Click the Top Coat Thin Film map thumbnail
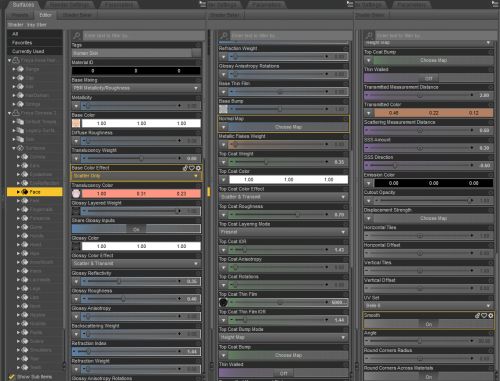The width and height of the screenshot is (500, 381). tap(223, 302)
